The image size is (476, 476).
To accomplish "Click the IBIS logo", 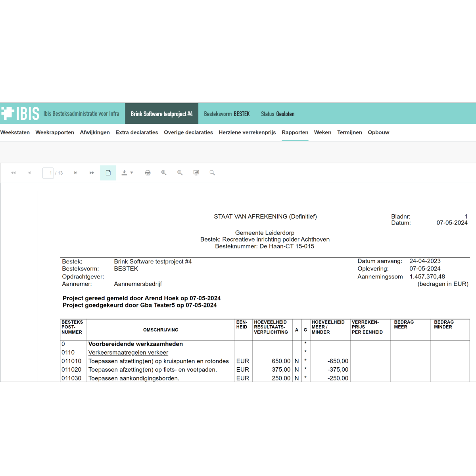I will [20, 113].
